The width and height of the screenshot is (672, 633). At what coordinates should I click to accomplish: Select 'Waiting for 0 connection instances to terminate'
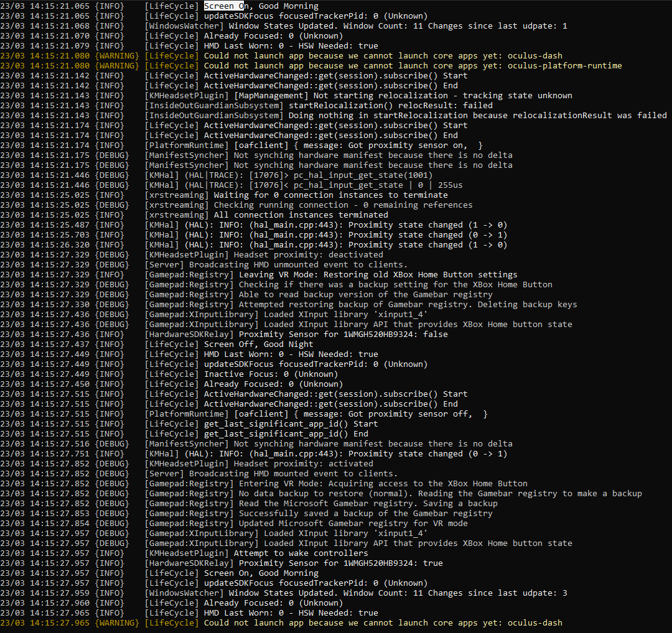point(224,195)
